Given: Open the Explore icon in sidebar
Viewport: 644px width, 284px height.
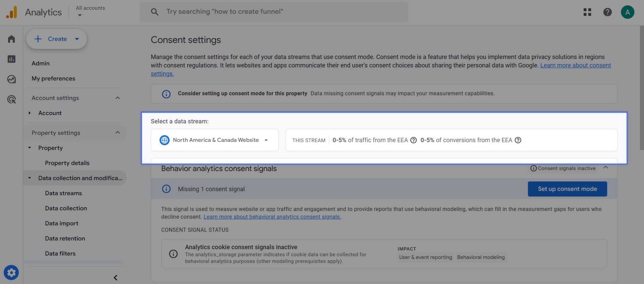Looking at the screenshot, I should click(11, 79).
